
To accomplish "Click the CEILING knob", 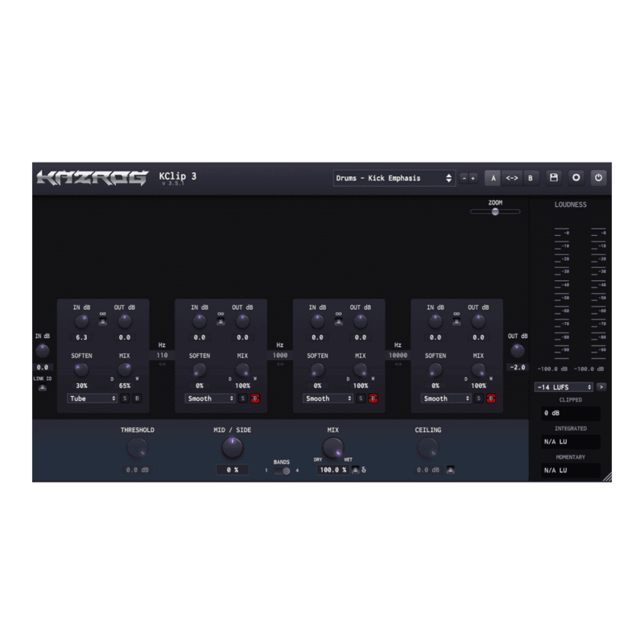I will pos(428,448).
